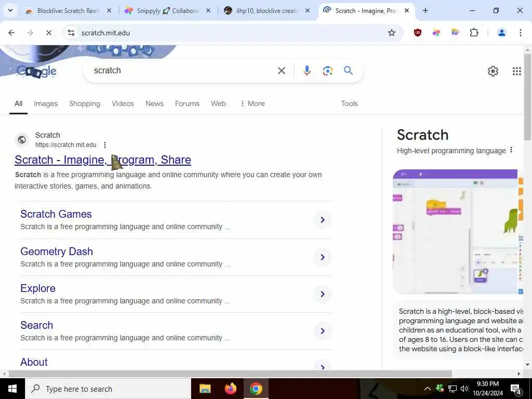The height and width of the screenshot is (399, 532).
Task: Switch to Web results
Action: (218, 103)
